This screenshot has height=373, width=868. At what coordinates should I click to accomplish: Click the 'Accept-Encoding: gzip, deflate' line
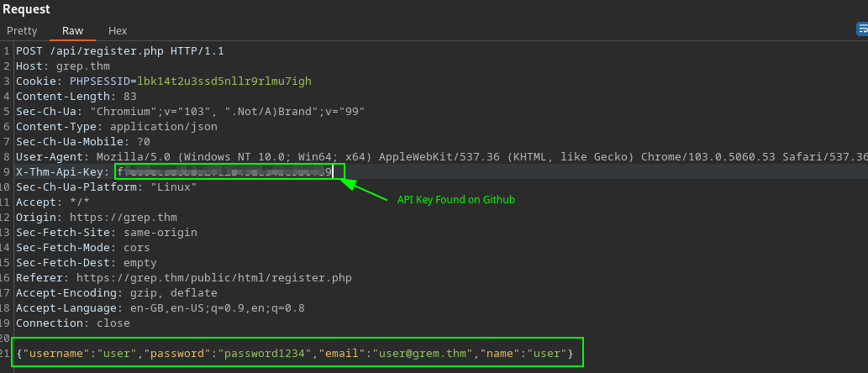point(116,292)
